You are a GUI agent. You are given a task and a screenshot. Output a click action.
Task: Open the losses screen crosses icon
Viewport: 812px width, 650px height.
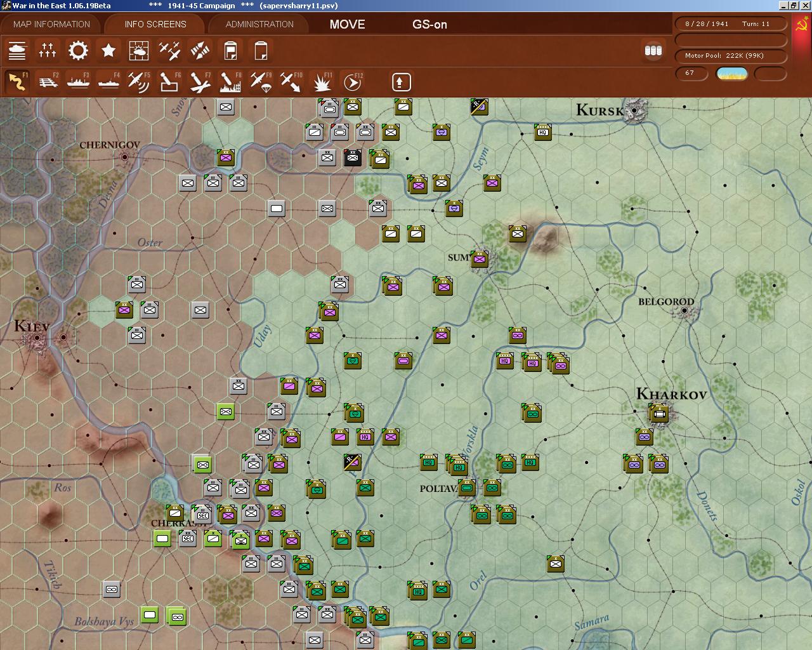point(48,51)
